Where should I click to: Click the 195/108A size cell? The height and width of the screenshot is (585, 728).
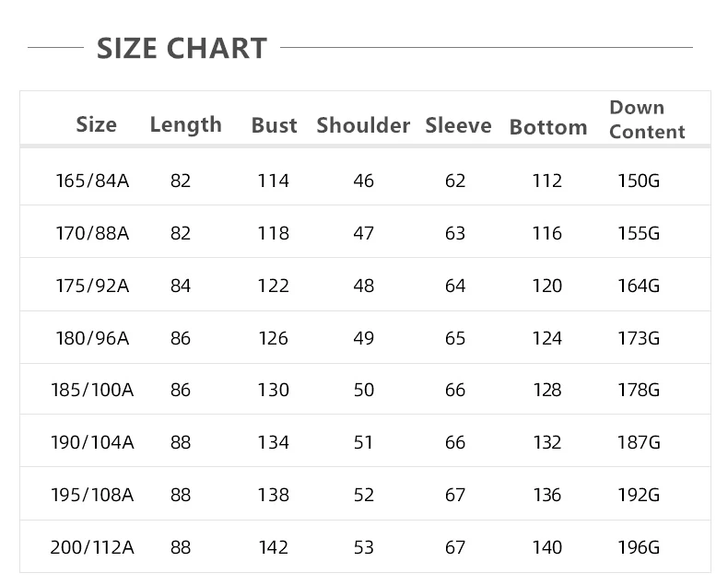92,495
